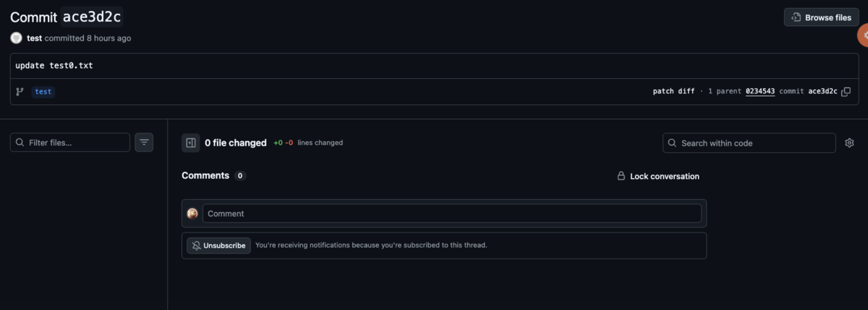Unsubscribe from this thread's notifications
The height and width of the screenshot is (310, 868).
219,246
